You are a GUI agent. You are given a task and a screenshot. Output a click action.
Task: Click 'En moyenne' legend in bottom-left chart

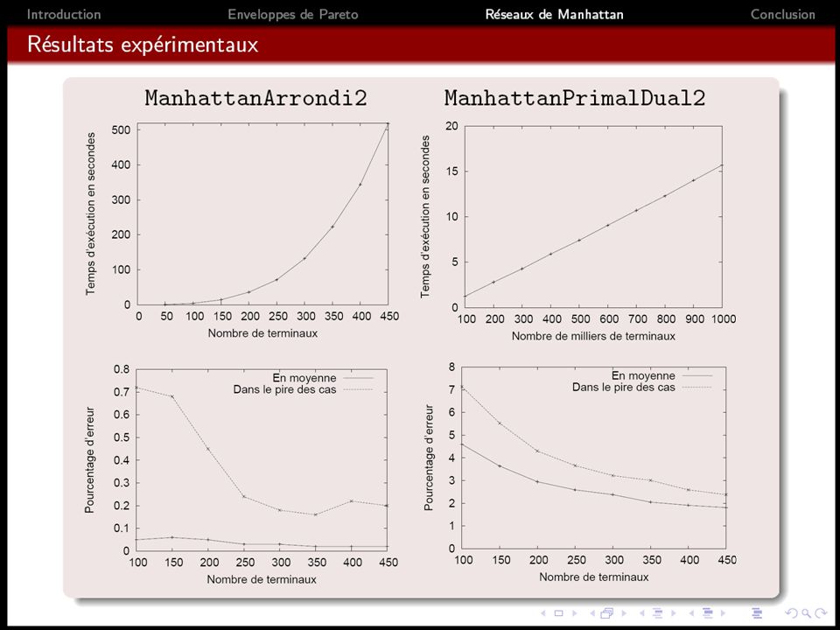click(304, 378)
